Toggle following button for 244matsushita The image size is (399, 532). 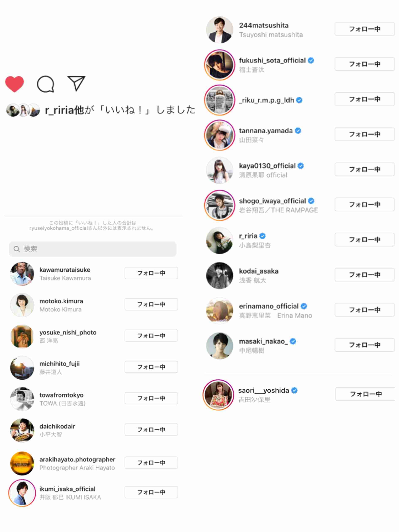pos(365,29)
